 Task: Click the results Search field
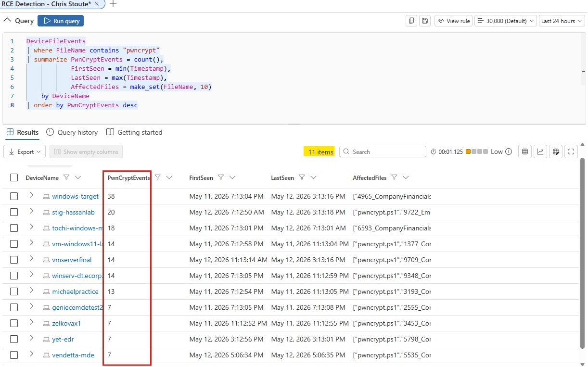point(383,152)
